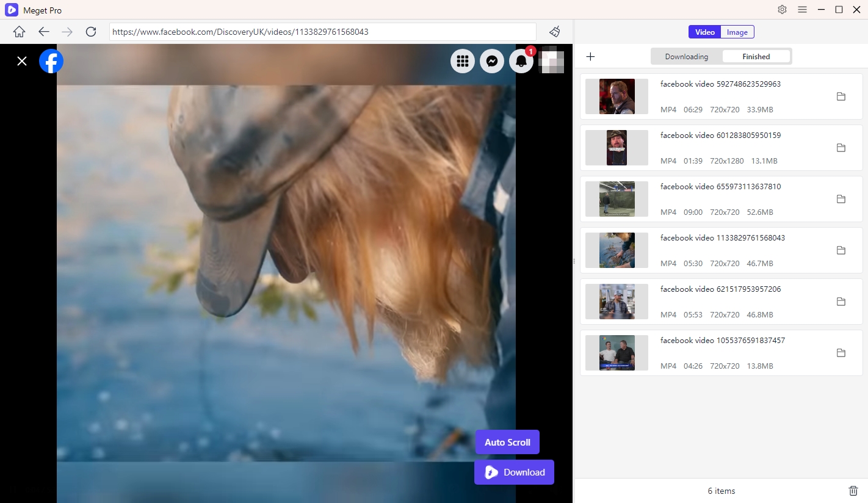
Task: Select the Finished tab
Action: click(x=756, y=57)
